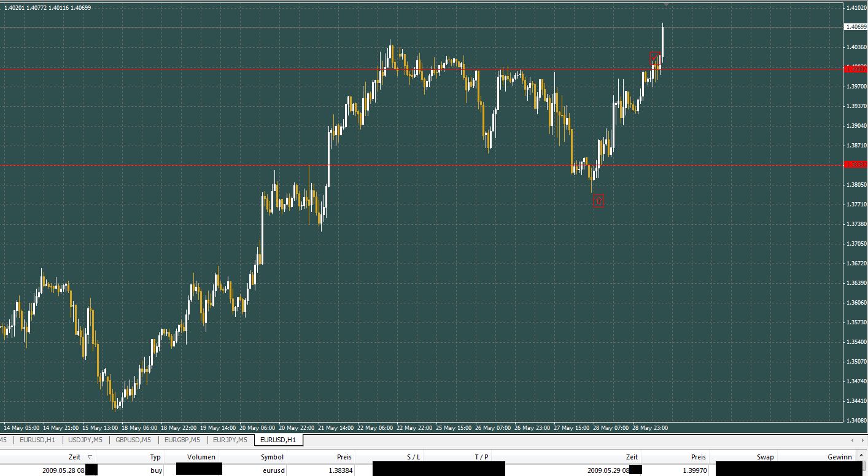Viewport: 868px width, 476px height.
Task: Click the '28 May 23:00' time label
Action: tap(650, 427)
